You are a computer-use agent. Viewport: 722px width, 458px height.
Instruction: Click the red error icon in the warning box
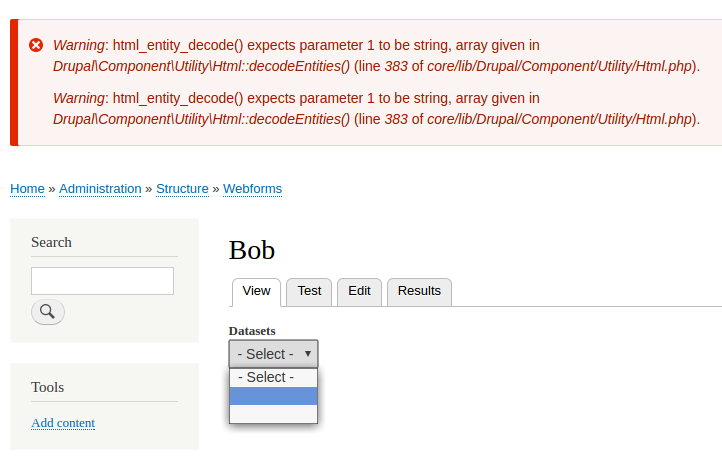pyautogui.click(x=36, y=45)
